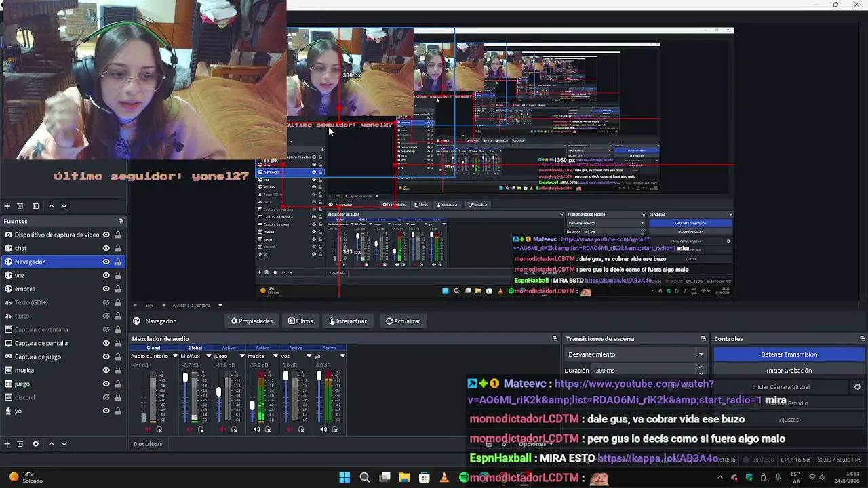Toggle audio monitoring for the yo channel
Image resolution: width=868 pixels, height=488 pixels.
pos(334,429)
